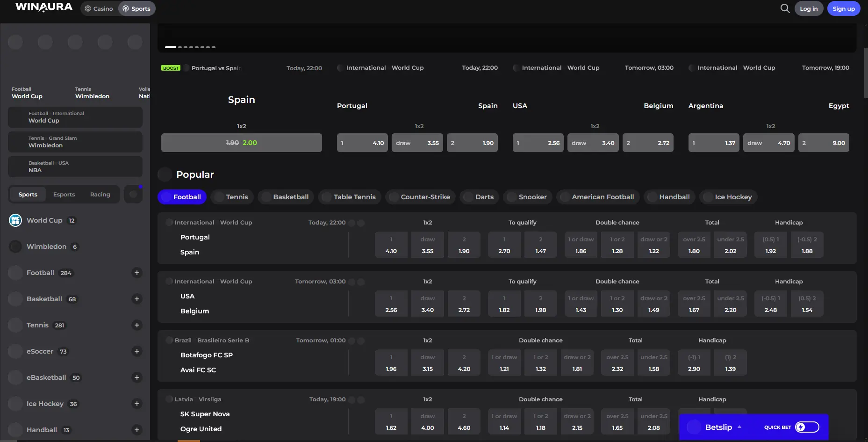The height and width of the screenshot is (442, 868).
Task: Choose the Table Tennis popular filter
Action: click(x=350, y=197)
